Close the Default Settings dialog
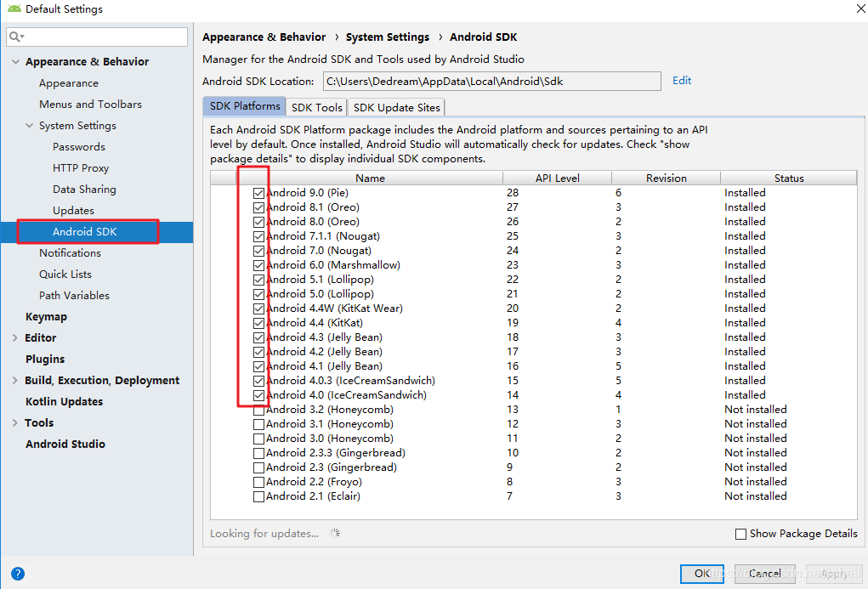 pos(861,8)
